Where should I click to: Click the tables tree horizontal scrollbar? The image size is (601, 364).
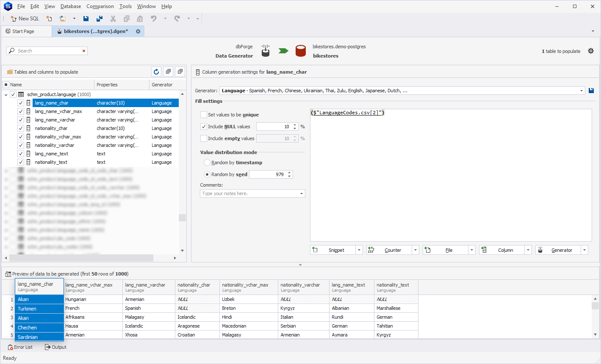click(x=81, y=258)
